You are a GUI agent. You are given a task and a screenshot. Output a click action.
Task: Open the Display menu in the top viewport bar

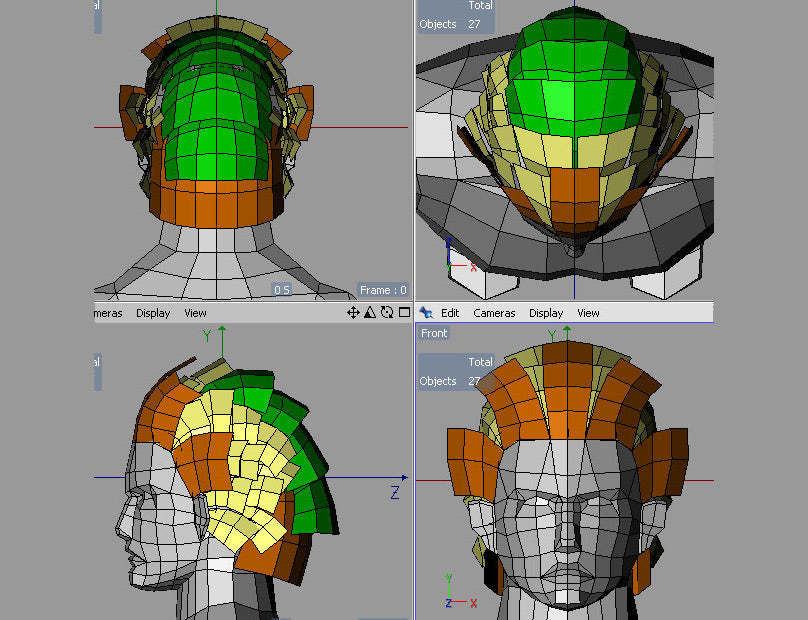tap(152, 312)
